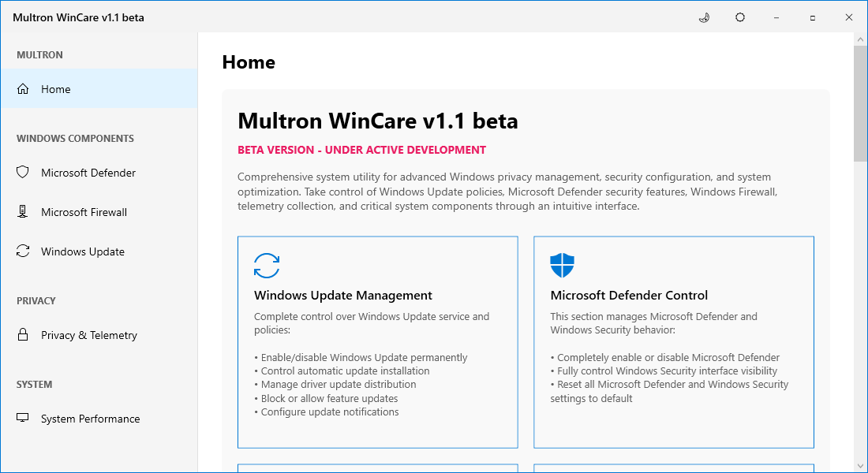Close the WinCare window
868x473 pixels.
click(x=848, y=17)
